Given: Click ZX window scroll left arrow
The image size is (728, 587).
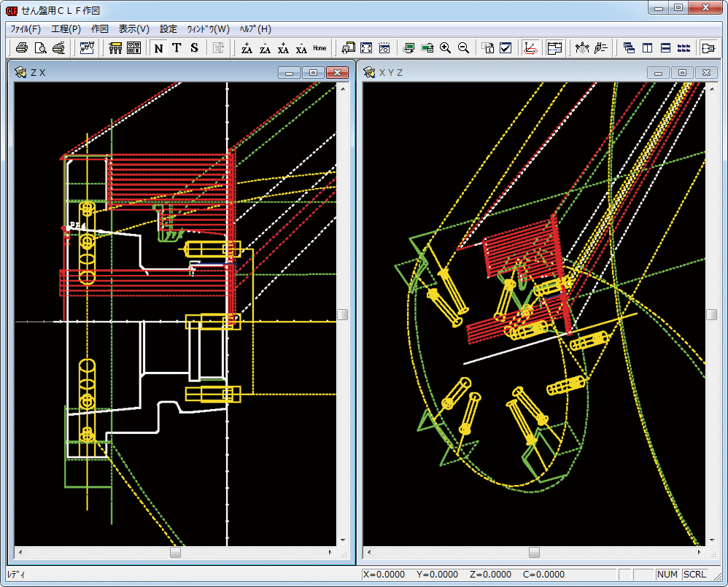Looking at the screenshot, I should 20,552.
